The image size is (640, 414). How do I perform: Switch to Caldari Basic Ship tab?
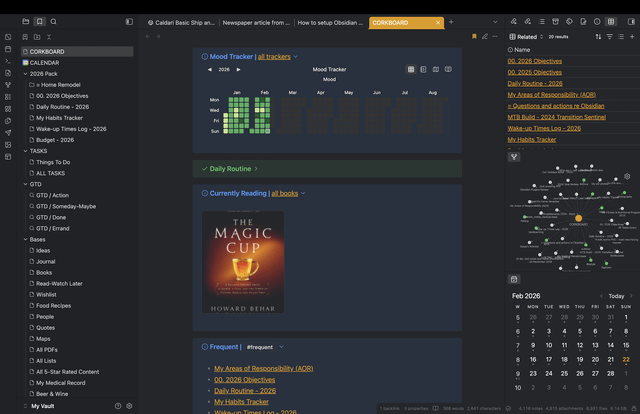[181, 23]
